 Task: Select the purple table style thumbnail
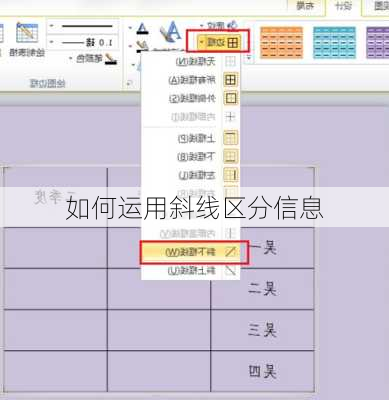coord(377,43)
